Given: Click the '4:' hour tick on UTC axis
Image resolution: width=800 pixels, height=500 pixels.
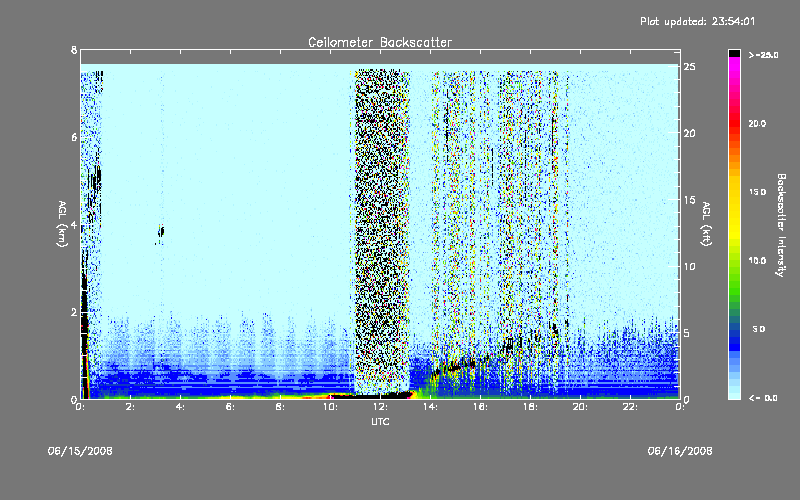Looking at the screenshot, I should click(180, 407).
